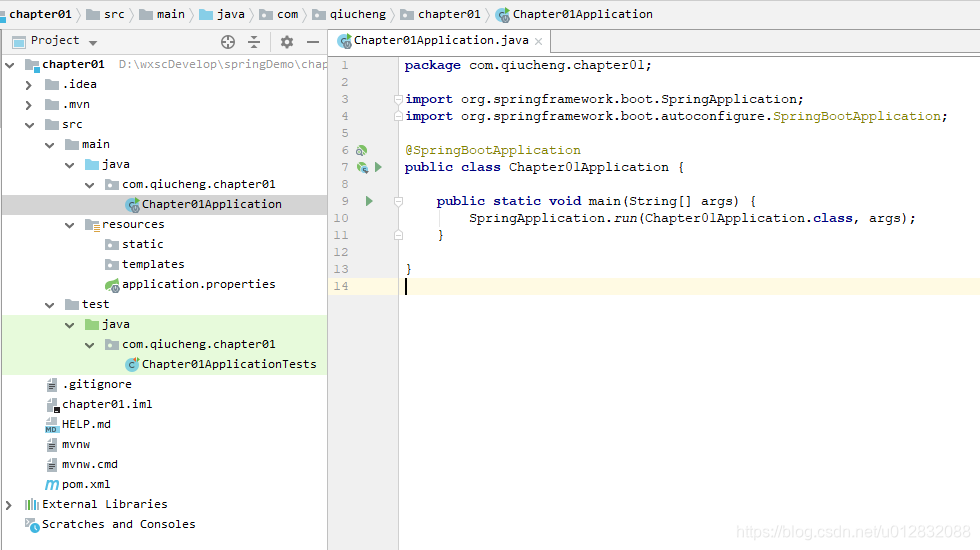
Task: Select chapter01.iml file
Action: (x=107, y=404)
